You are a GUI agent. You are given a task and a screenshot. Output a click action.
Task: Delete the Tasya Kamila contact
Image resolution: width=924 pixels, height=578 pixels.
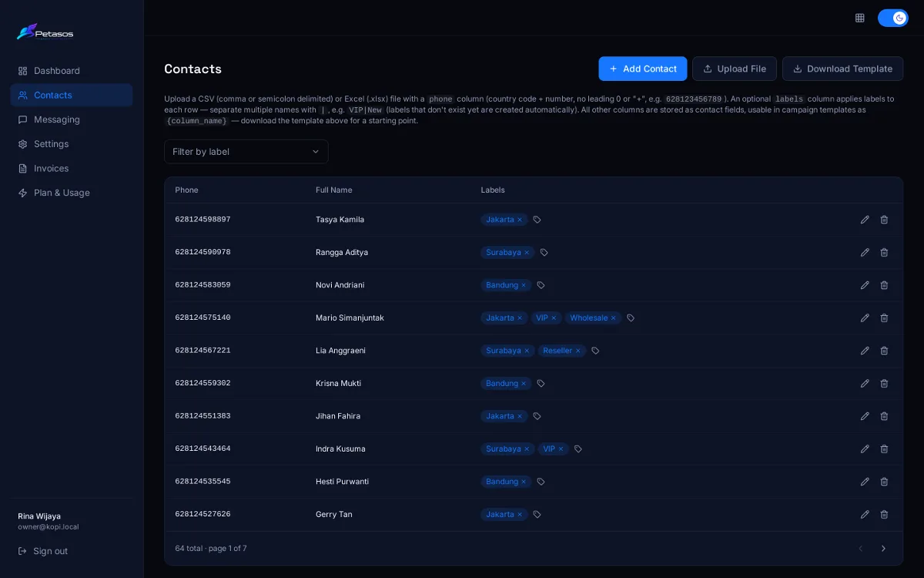point(884,220)
